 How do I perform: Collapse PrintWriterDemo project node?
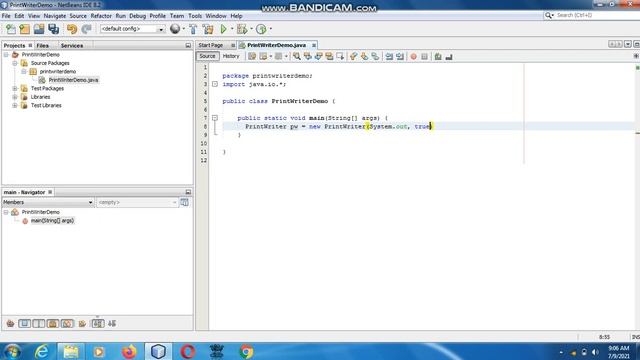(x=6, y=55)
